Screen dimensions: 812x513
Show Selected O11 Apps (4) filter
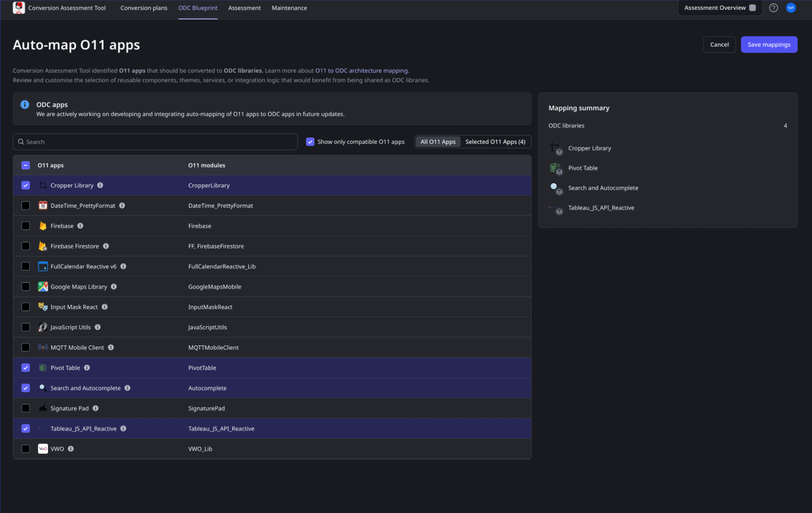coord(495,142)
